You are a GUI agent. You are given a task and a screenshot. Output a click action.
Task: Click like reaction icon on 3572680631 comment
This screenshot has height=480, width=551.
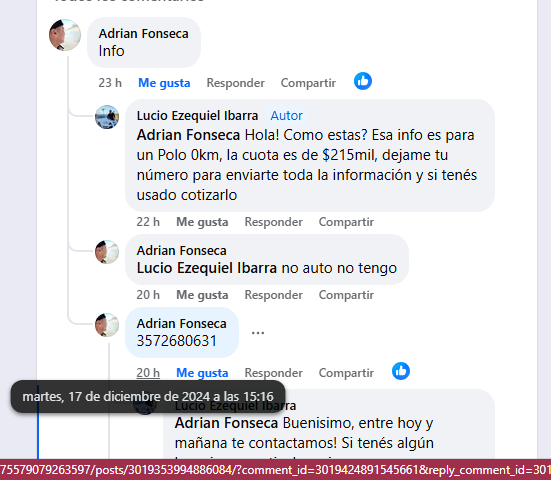pyautogui.click(x=401, y=371)
